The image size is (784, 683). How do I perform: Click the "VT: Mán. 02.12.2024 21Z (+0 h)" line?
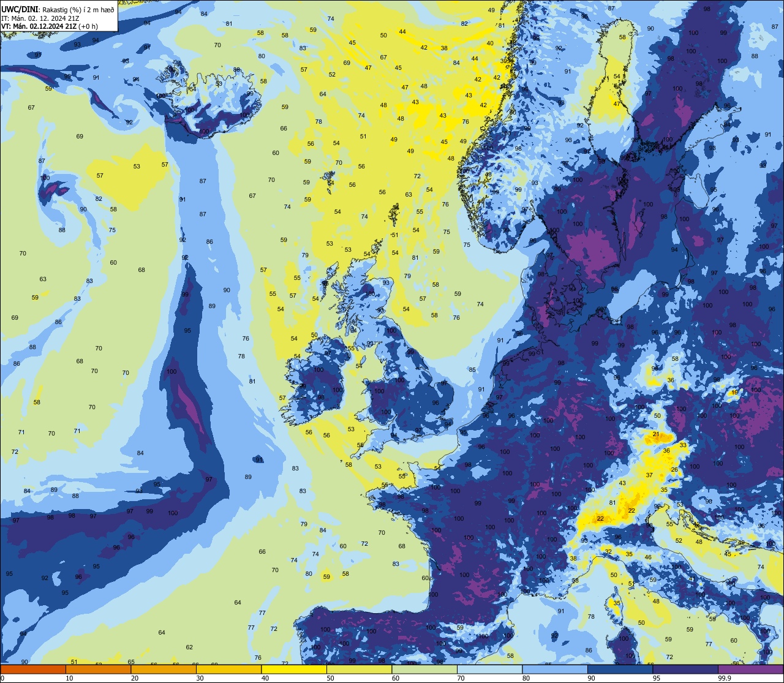pyautogui.click(x=50, y=26)
